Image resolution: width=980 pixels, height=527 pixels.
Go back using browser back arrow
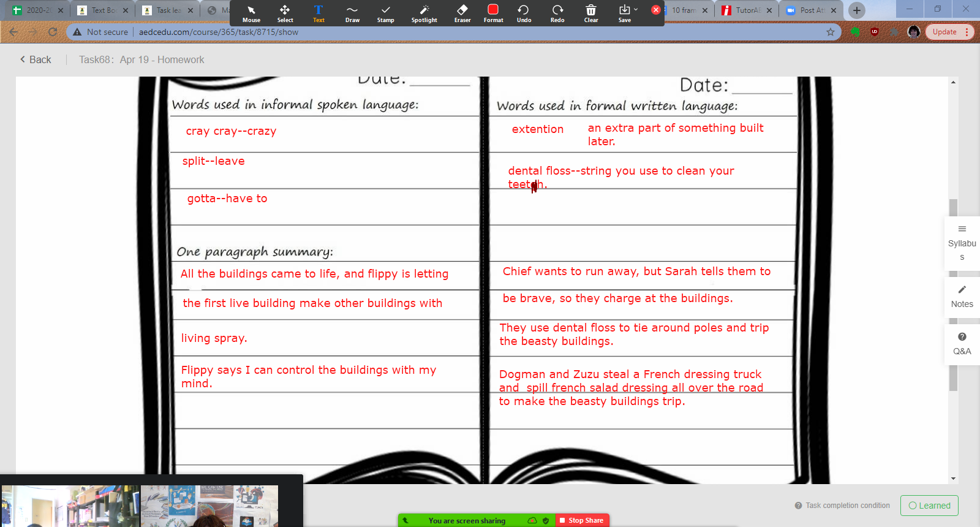13,32
